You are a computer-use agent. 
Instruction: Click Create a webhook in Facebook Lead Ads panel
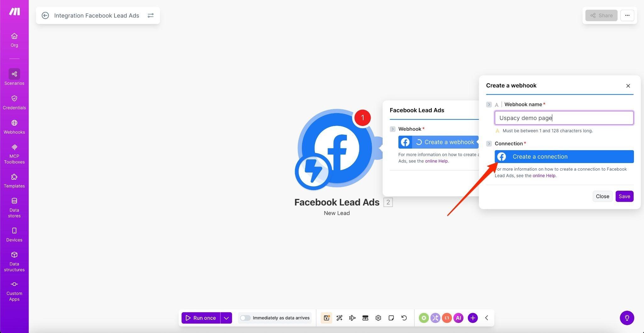(438, 142)
